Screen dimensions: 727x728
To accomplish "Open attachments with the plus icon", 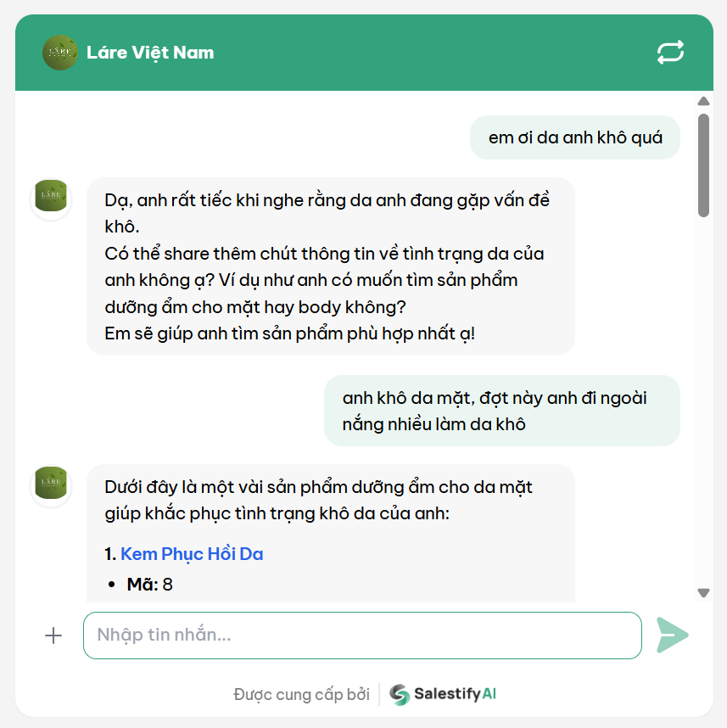I will tap(53, 636).
